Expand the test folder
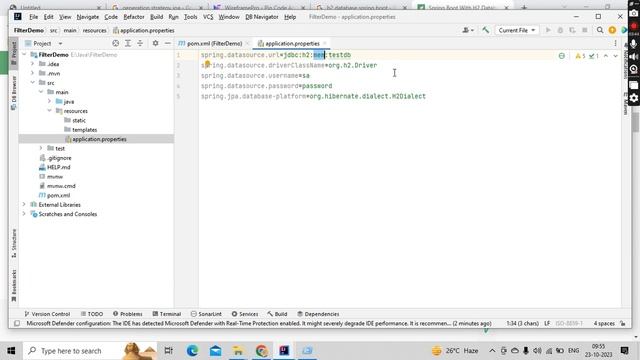Screen dimensions: 640x360 coord(41,148)
